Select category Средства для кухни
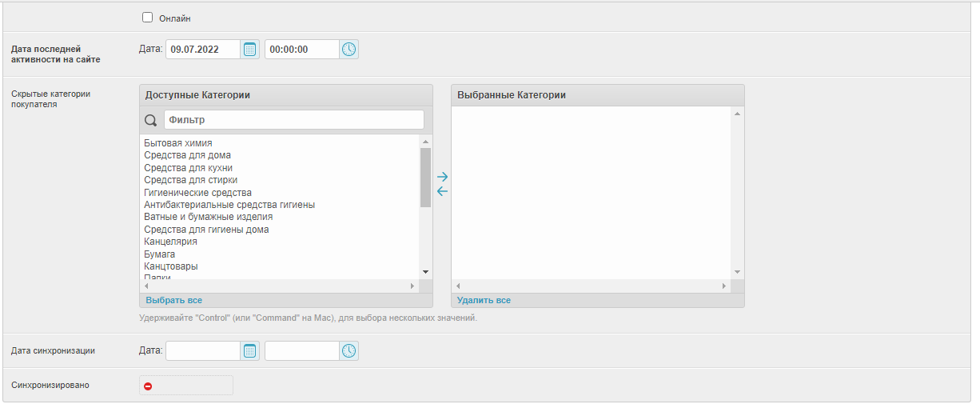 (x=189, y=168)
